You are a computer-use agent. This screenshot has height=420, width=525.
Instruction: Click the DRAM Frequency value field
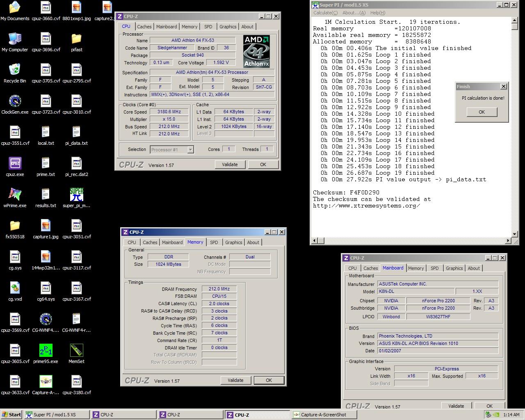point(219,289)
